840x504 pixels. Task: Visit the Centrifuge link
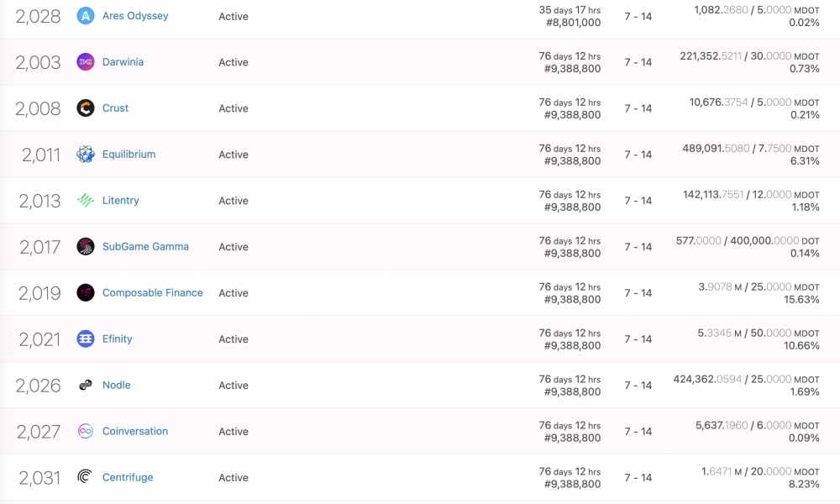coord(128,477)
